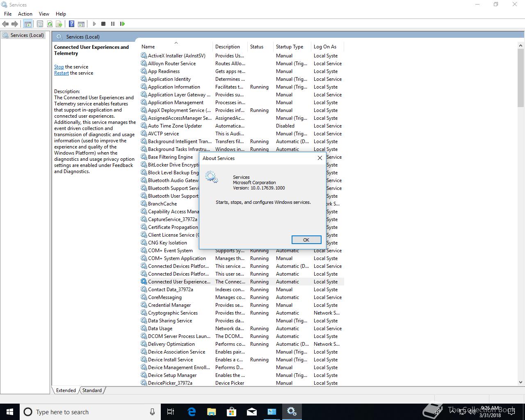
Task: Click the Stop the service link
Action: 59,67
